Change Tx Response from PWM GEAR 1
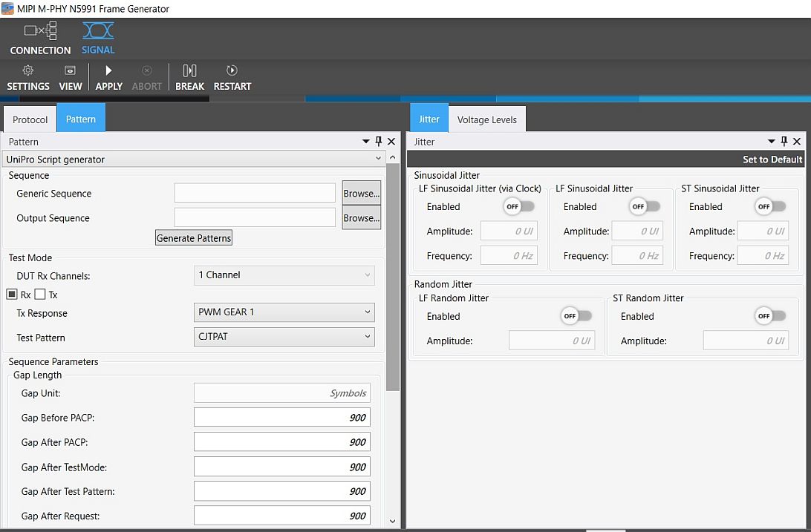 (284, 312)
